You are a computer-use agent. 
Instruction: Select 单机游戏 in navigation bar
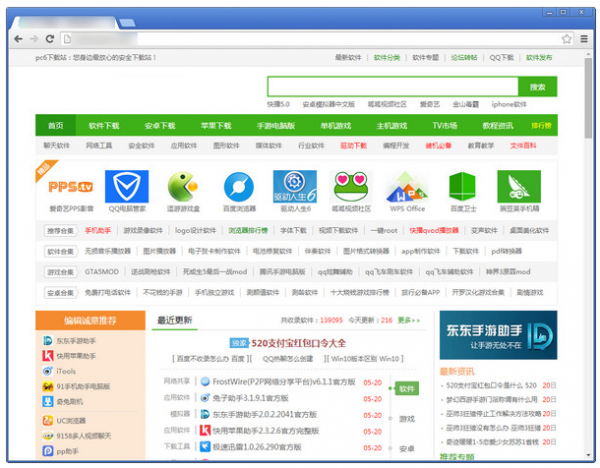[x=336, y=126]
